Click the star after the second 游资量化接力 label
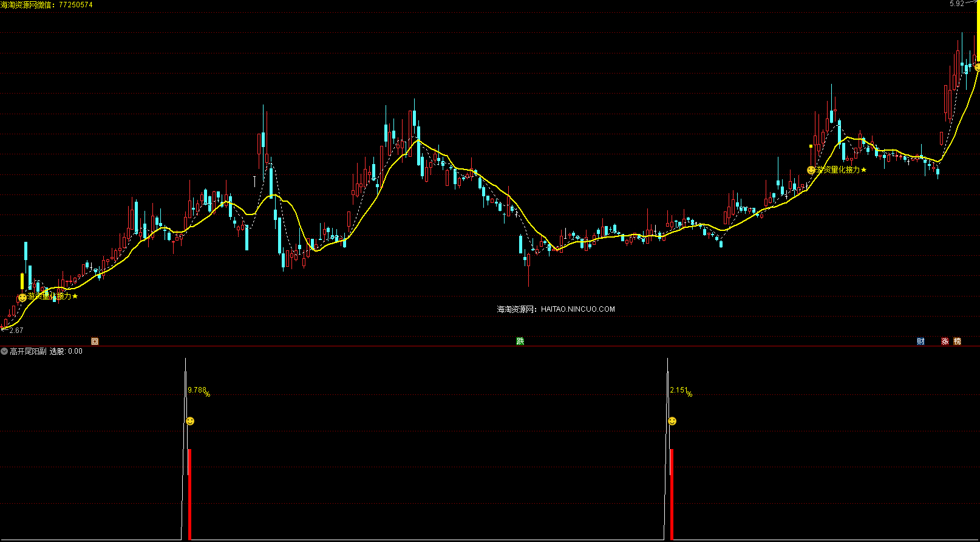Screen dimensions: 980x542 [x=864, y=170]
